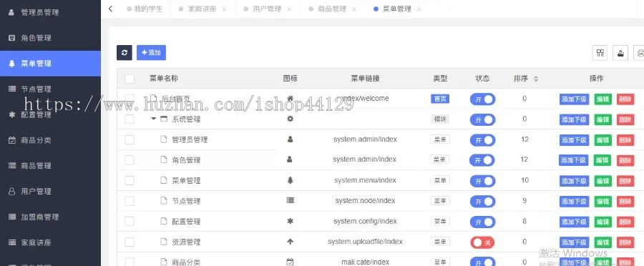Click the sort value 10 cell

[x=525, y=179]
